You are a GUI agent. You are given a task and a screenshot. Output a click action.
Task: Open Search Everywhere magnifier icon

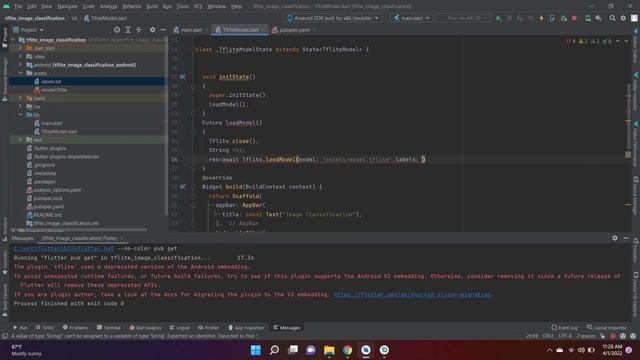click(613, 18)
